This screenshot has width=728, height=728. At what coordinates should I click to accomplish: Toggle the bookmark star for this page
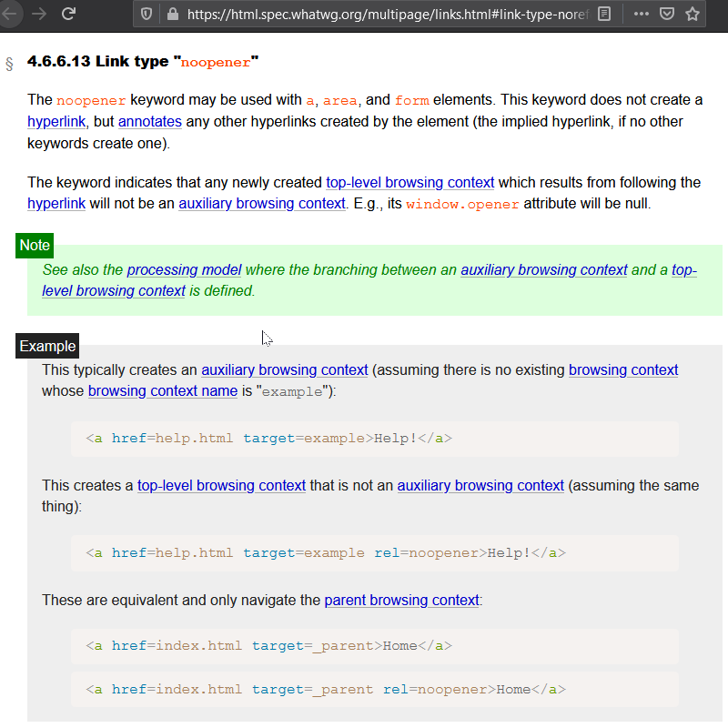pos(693,14)
